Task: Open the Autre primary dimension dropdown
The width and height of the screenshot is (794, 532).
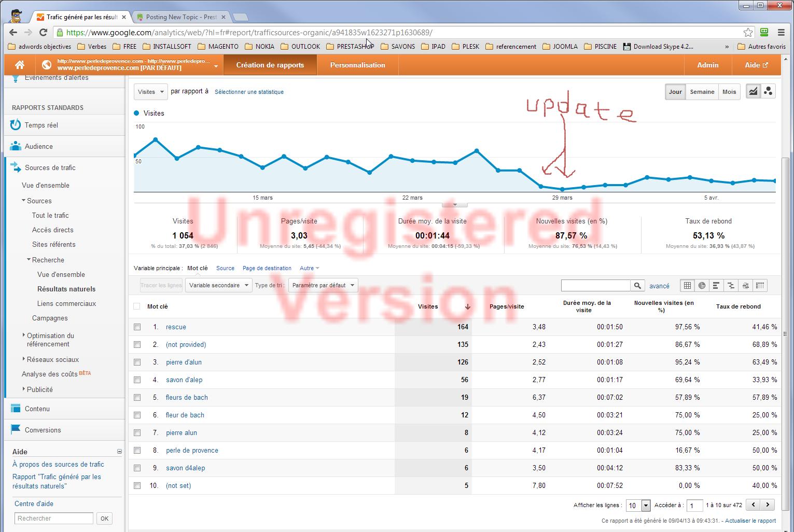Action: click(x=309, y=268)
